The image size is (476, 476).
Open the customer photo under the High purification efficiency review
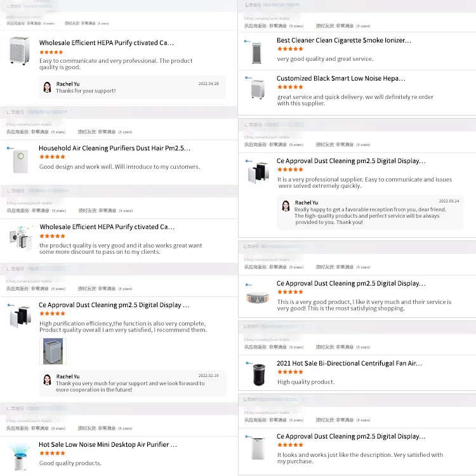pyautogui.click(x=54, y=351)
